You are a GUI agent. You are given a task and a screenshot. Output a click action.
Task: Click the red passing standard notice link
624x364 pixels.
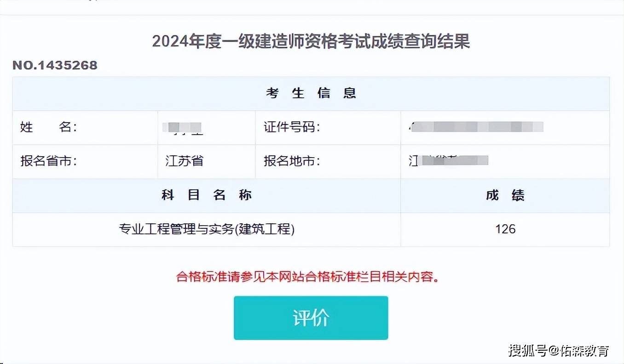[311, 278]
